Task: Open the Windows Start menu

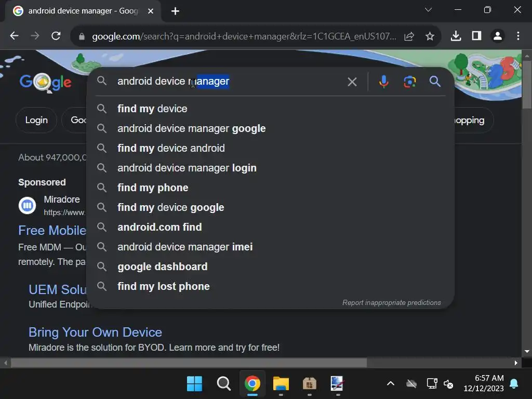Action: click(x=194, y=384)
